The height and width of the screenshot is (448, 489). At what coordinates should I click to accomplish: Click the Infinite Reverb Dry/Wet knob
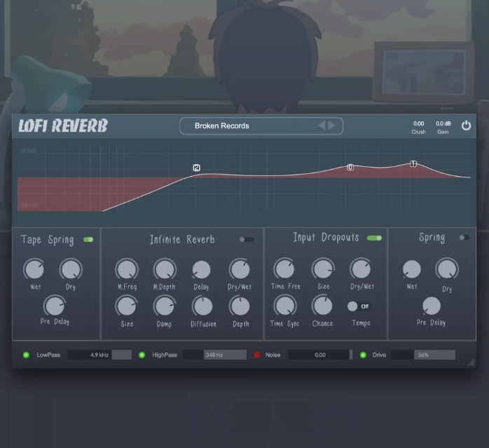(240, 269)
